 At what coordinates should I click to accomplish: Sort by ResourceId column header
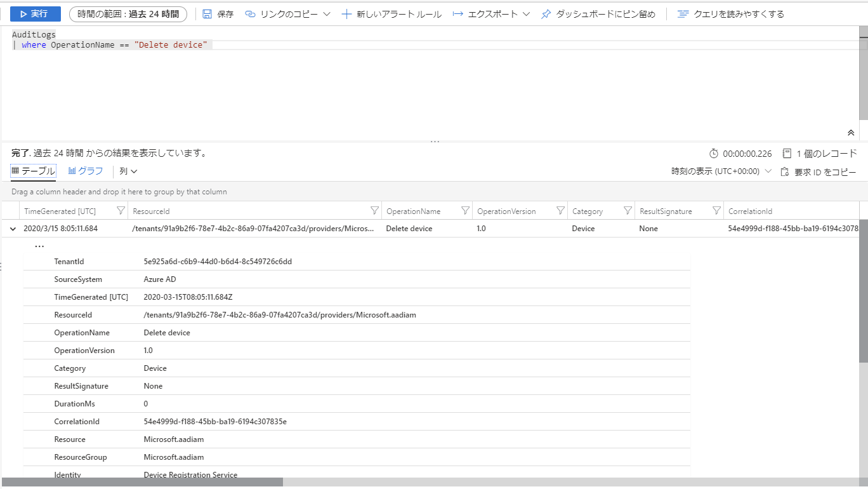(151, 211)
